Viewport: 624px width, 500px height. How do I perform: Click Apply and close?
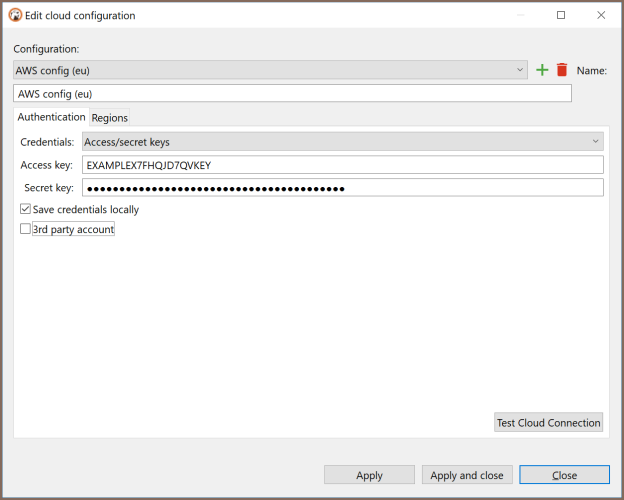click(467, 475)
